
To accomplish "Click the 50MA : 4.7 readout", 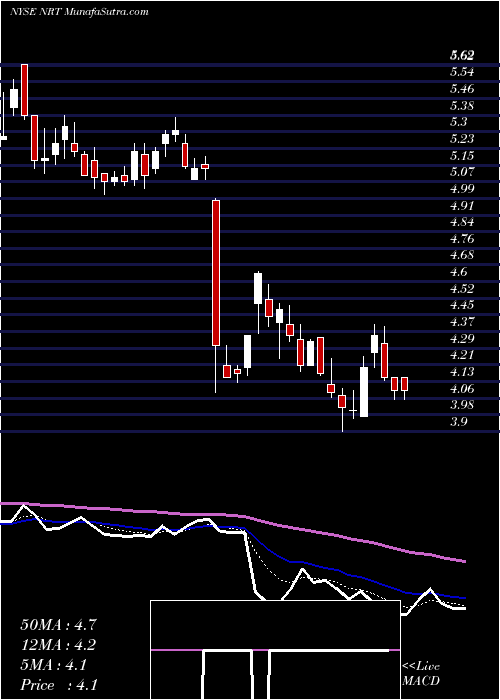I will 58,625.
